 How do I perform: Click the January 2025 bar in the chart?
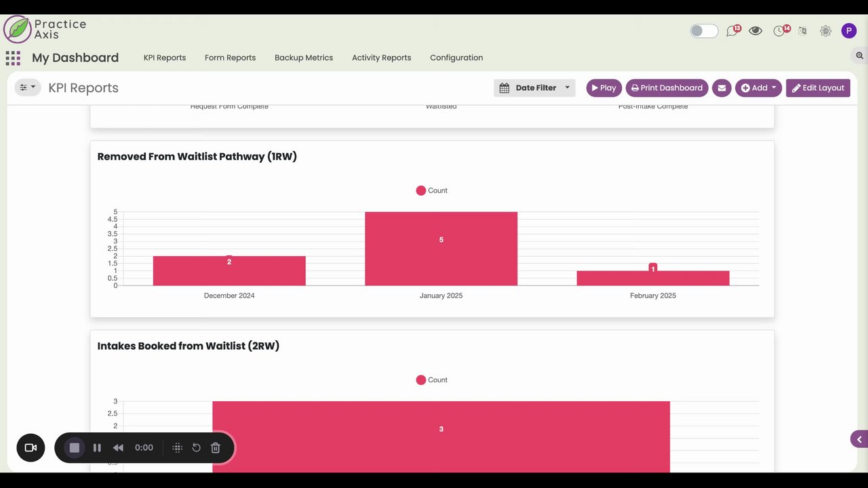tap(441, 249)
